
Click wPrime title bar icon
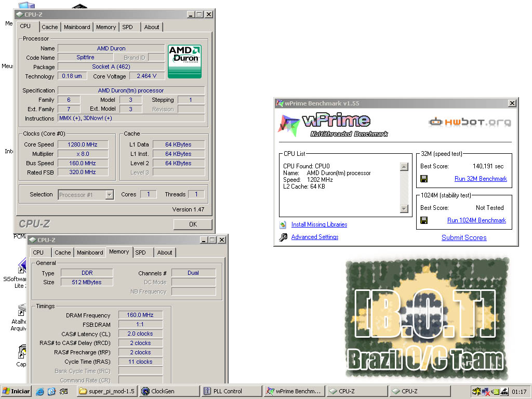coord(280,103)
